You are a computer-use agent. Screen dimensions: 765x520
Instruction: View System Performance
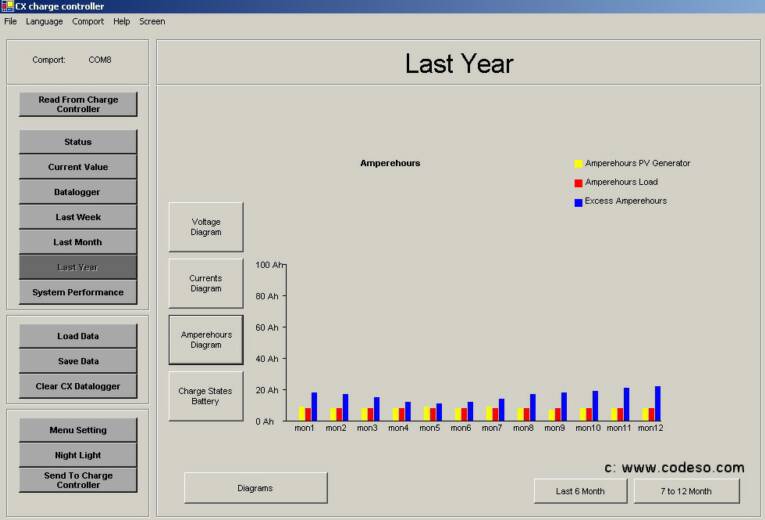point(78,292)
